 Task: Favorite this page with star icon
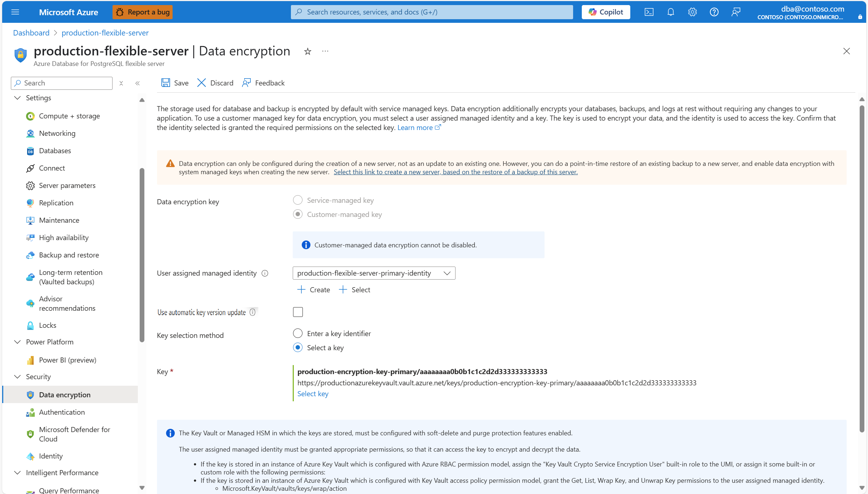[308, 51]
